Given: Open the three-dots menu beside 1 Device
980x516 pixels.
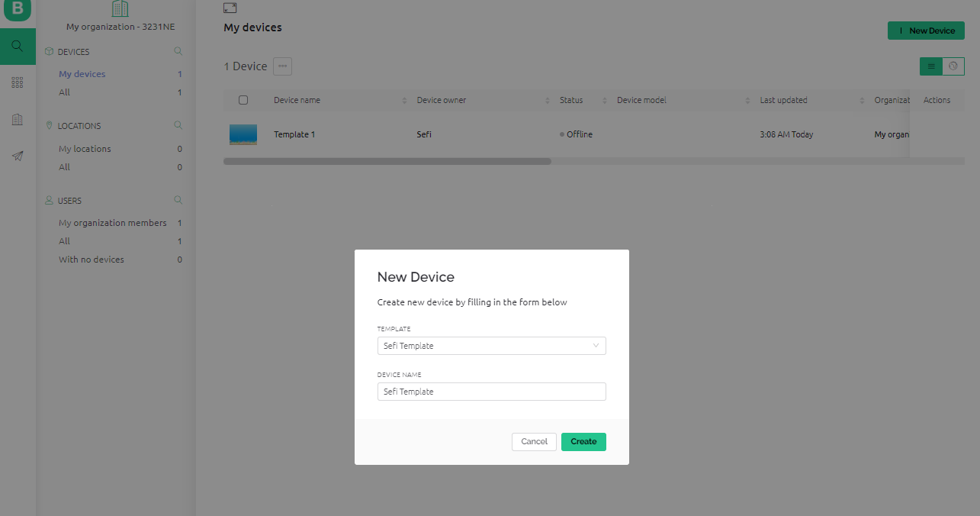Looking at the screenshot, I should coord(282,66).
